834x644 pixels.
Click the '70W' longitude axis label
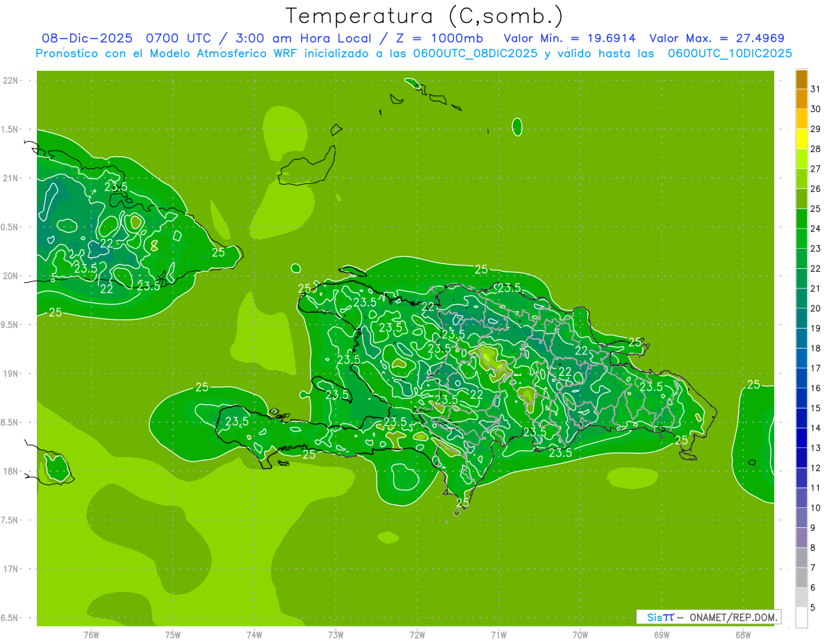click(x=580, y=634)
